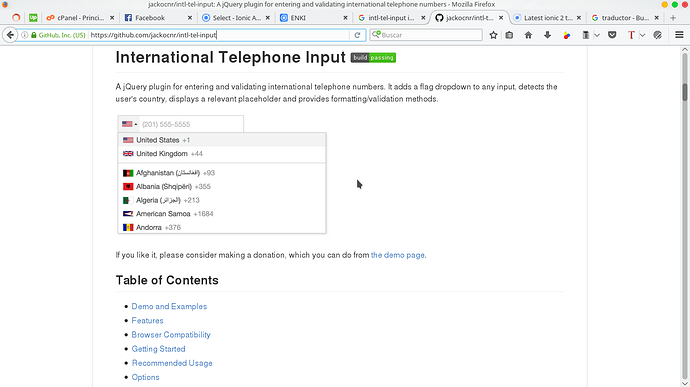This screenshot has width=690, height=387.
Task: Open the Firefox hamburger menu
Action: (x=679, y=35)
